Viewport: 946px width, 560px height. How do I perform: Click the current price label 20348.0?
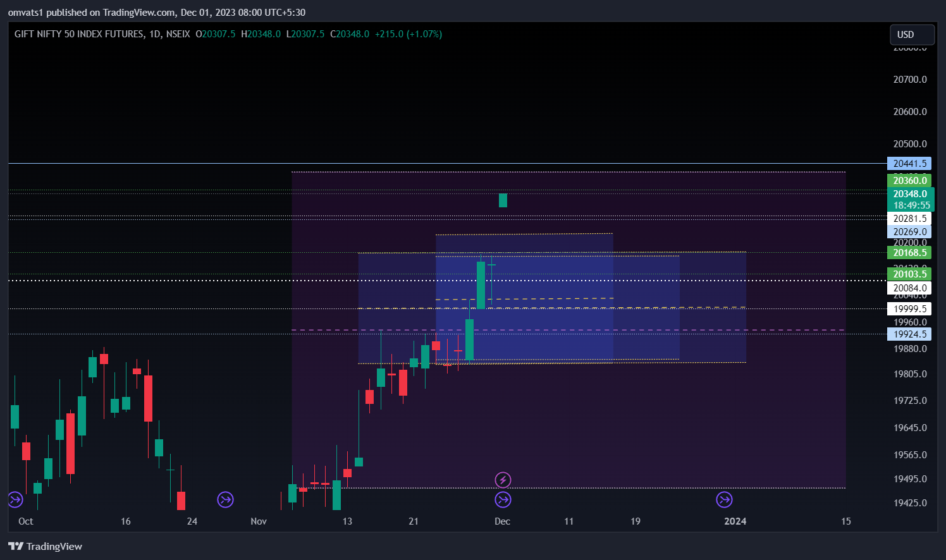pyautogui.click(x=910, y=194)
